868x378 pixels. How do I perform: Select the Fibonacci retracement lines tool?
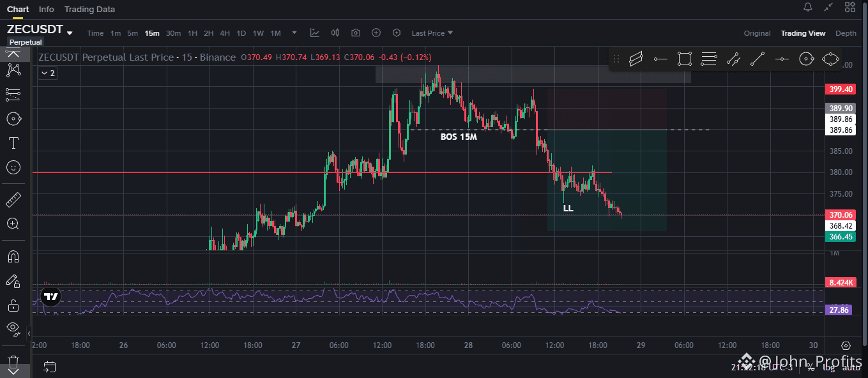pyautogui.click(x=709, y=59)
